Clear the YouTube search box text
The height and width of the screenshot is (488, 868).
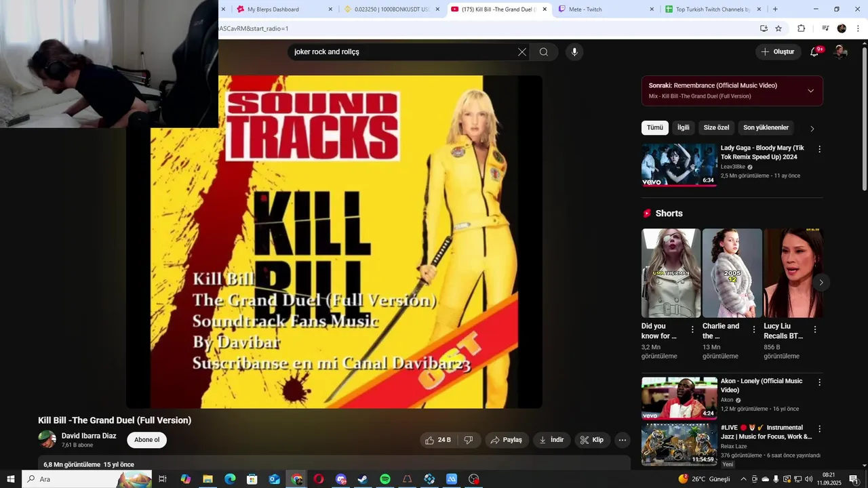coord(522,52)
